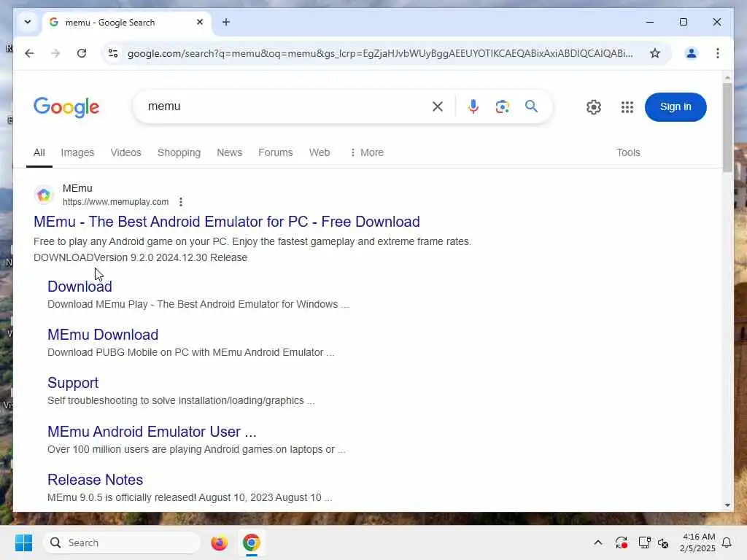Image resolution: width=747 pixels, height=560 pixels.
Task: Open the Windows Start menu
Action: pos(23,542)
